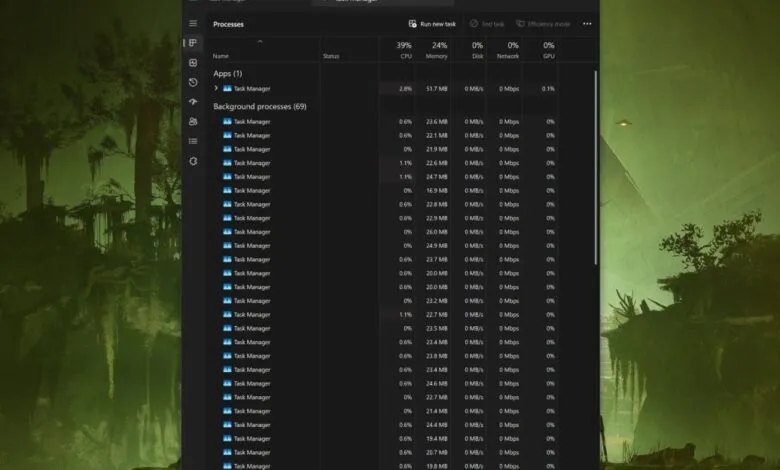
Task: Open the three-dot more options menu
Action: (587, 24)
